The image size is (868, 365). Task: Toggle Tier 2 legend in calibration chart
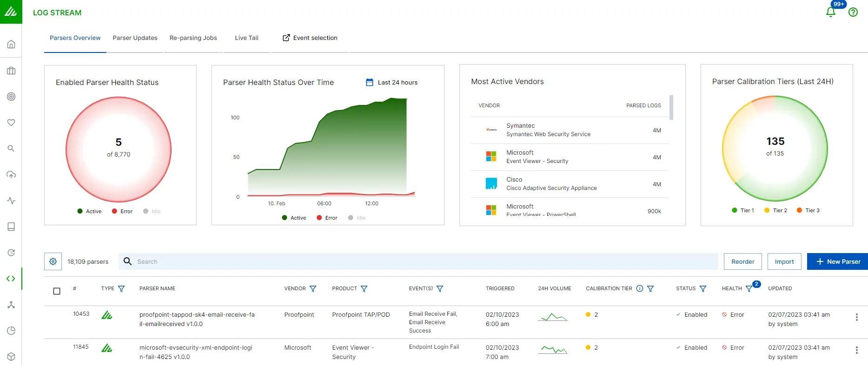click(775, 210)
